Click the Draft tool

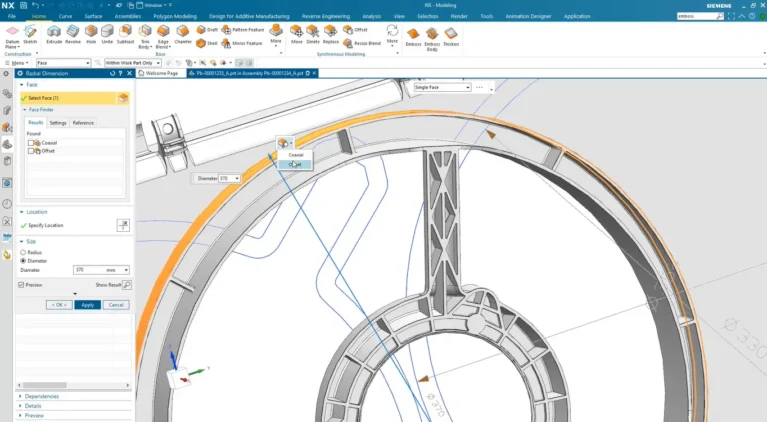207,30
